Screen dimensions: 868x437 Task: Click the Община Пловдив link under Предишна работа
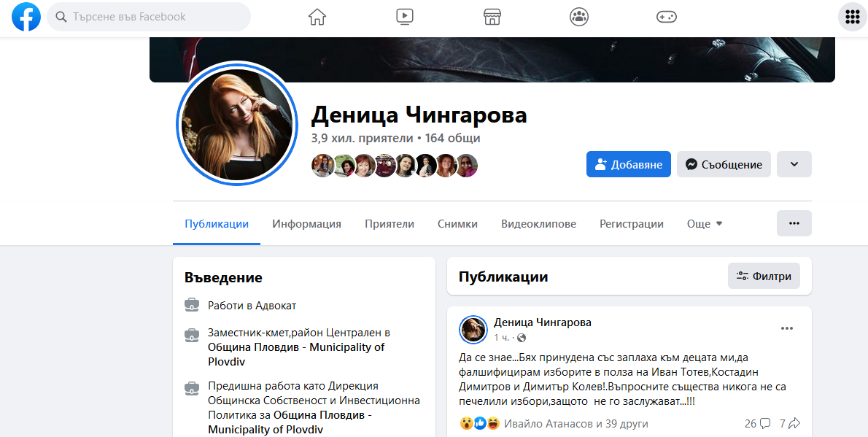pos(290,422)
